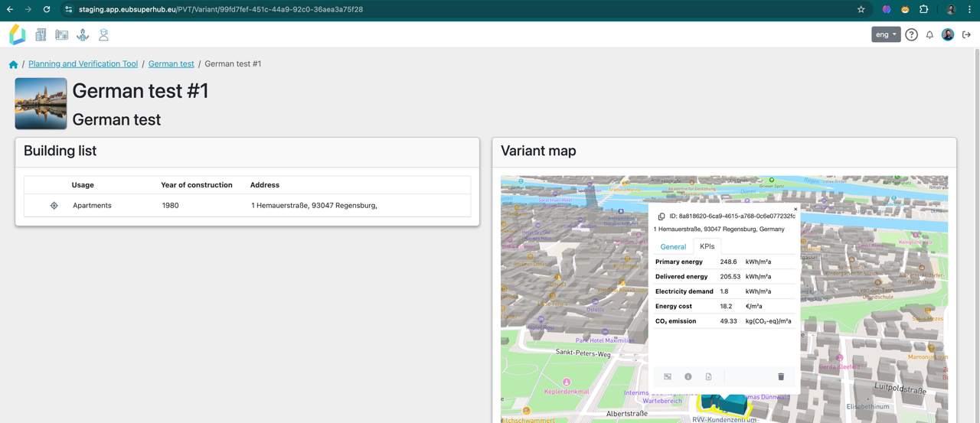Click the info circle icon in popup
Viewport: 980px width, 423px height.
(x=688, y=376)
